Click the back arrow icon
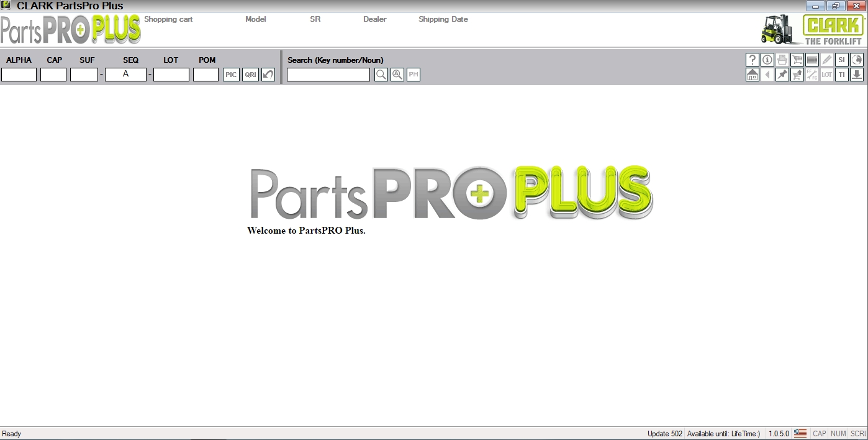Screen dimensions: 868x440 (x=767, y=75)
